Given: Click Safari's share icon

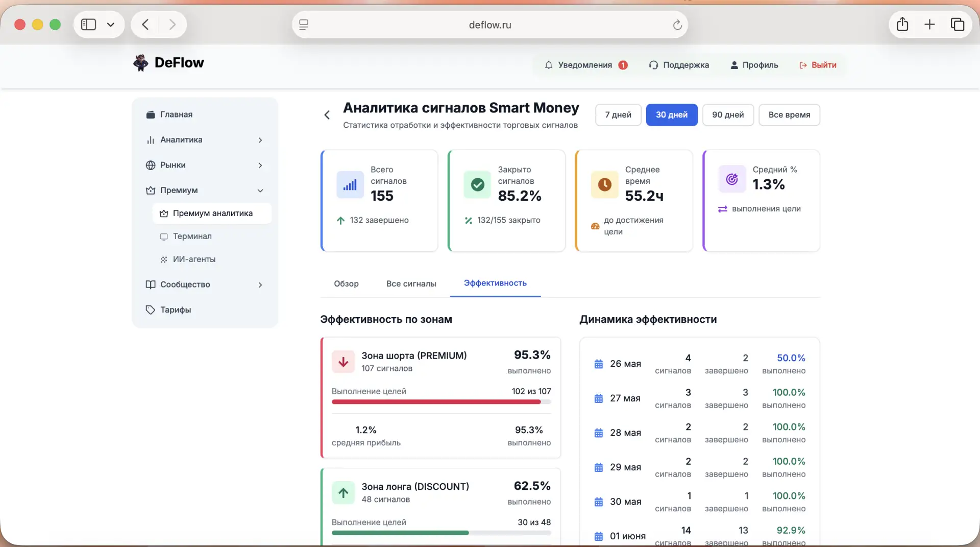Looking at the screenshot, I should click(902, 24).
